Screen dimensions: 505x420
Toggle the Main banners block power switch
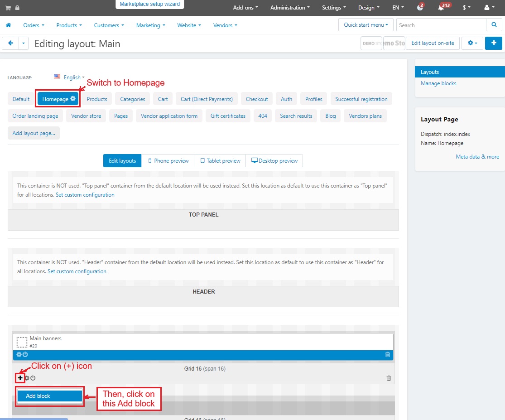[x=25, y=354]
